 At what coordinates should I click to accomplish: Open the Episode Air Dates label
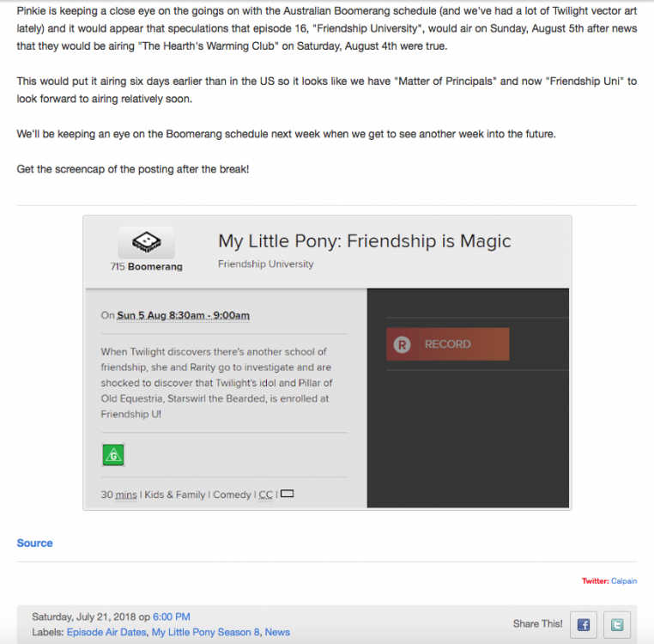point(106,632)
